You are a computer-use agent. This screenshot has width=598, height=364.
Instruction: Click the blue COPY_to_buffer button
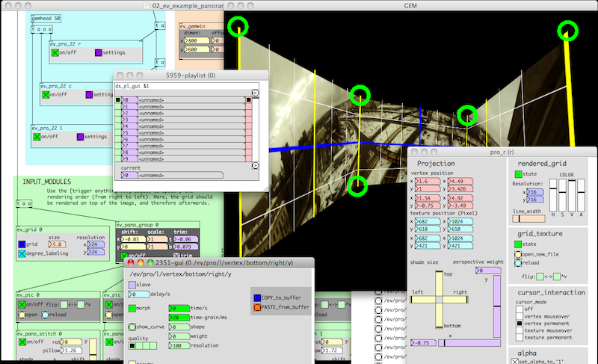point(257,297)
